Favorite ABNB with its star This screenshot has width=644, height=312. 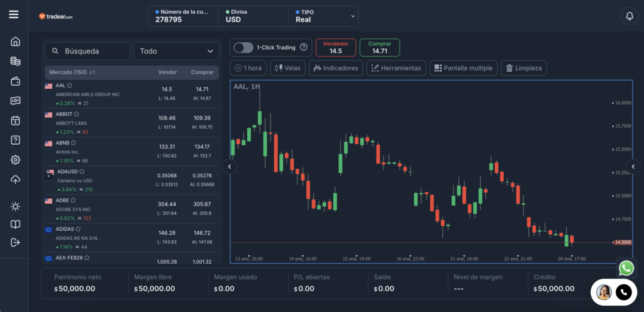coord(73,143)
